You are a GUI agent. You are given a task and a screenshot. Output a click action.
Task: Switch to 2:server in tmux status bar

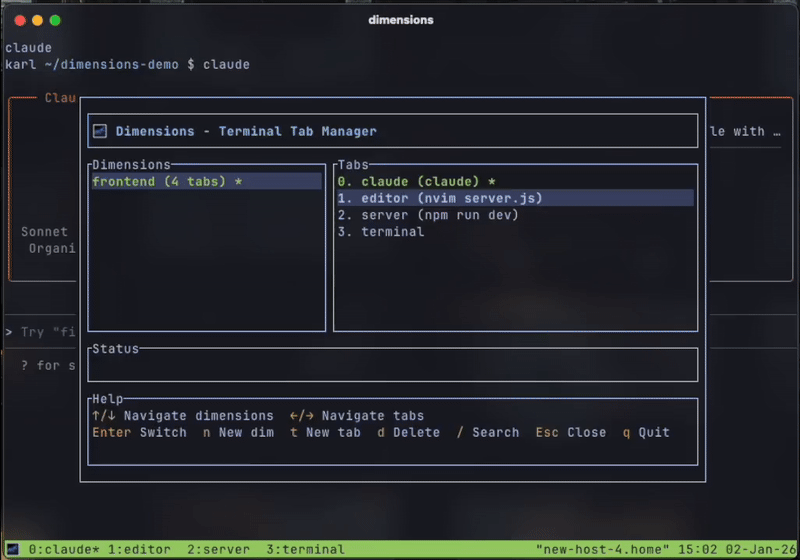coord(218,549)
